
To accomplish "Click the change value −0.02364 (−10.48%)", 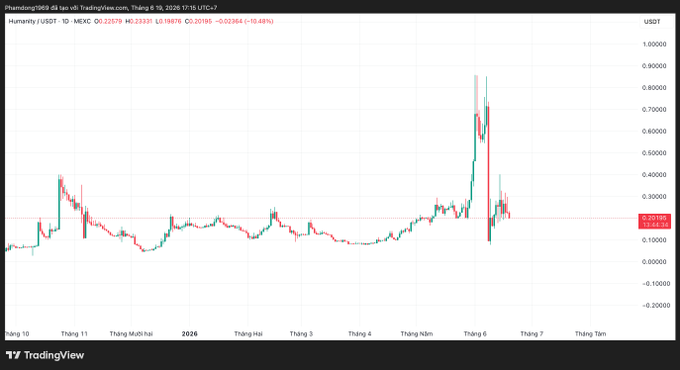I will tap(244, 21).
